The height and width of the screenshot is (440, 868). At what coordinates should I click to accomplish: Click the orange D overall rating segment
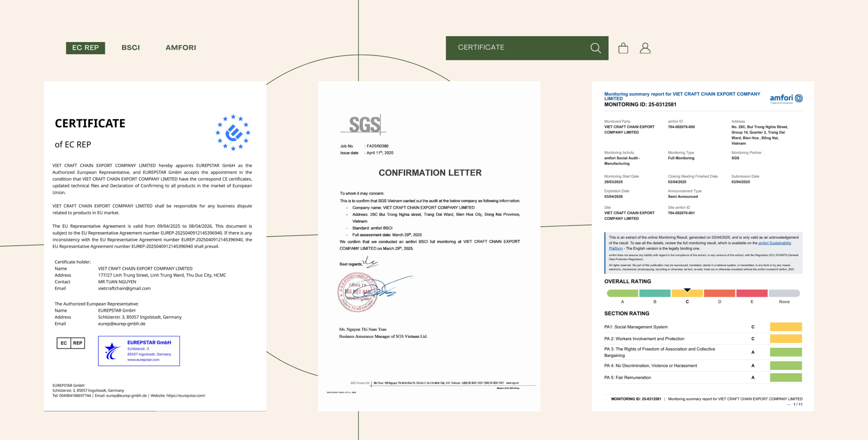point(720,293)
